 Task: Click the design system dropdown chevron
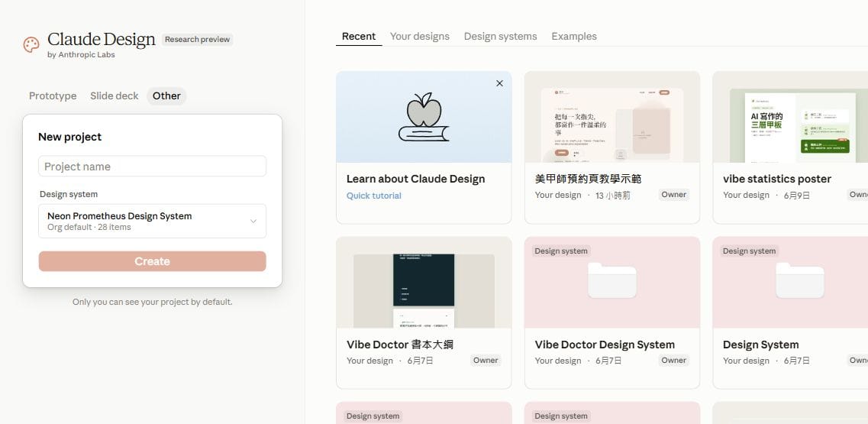(x=253, y=221)
